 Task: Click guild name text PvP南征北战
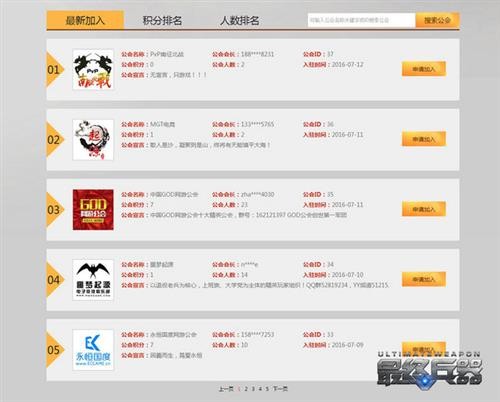tap(167, 54)
